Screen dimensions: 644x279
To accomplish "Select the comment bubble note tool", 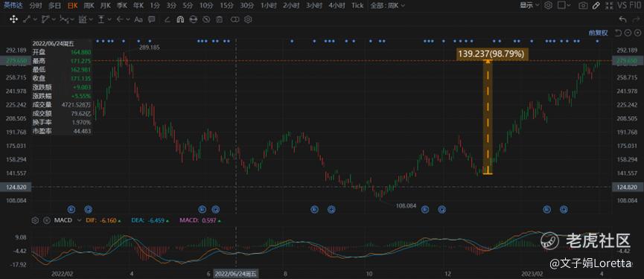I will click(152, 19).
